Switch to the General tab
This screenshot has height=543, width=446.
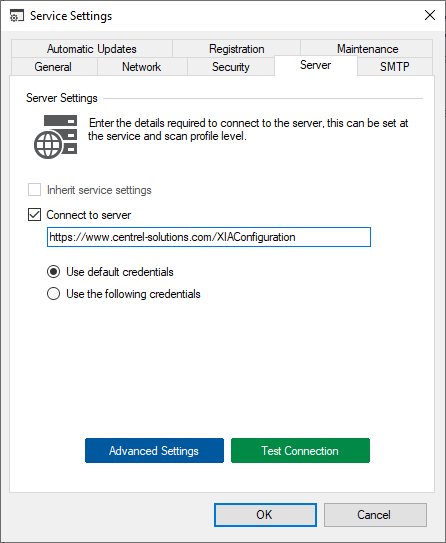[x=53, y=66]
